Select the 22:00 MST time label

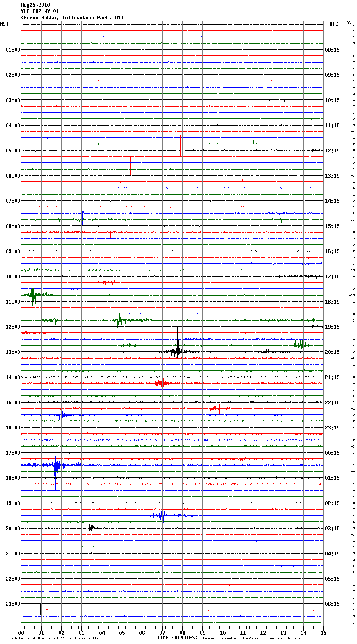(13, 579)
